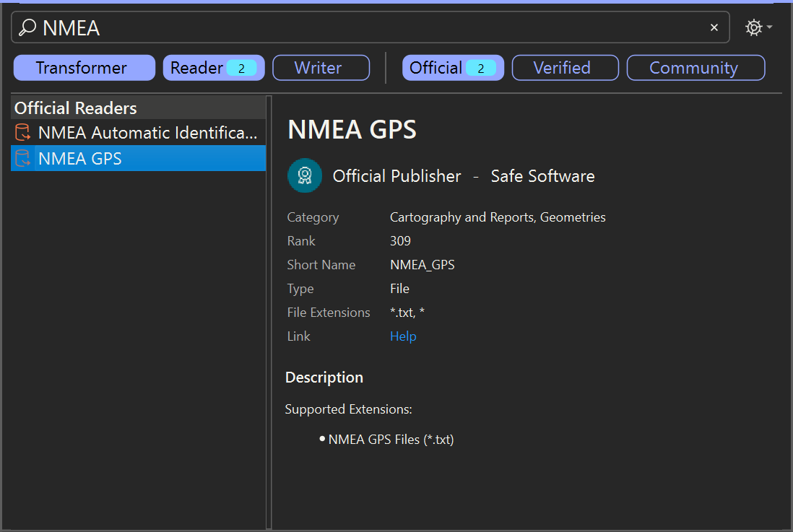The width and height of the screenshot is (793, 532).
Task: Click the search magnifier icon
Action: (27, 27)
